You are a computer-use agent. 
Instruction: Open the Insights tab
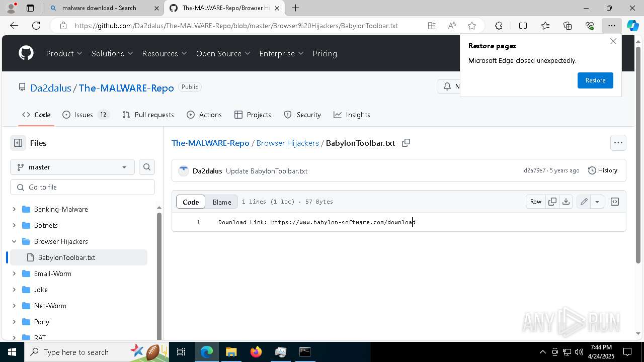(352, 115)
